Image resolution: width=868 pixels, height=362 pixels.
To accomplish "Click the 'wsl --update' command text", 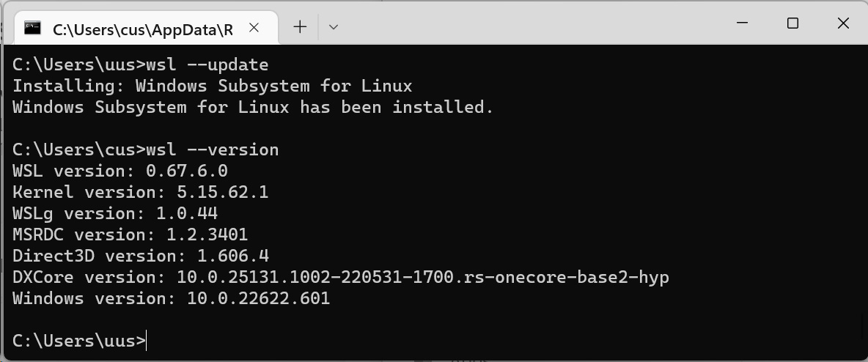I will click(x=207, y=64).
